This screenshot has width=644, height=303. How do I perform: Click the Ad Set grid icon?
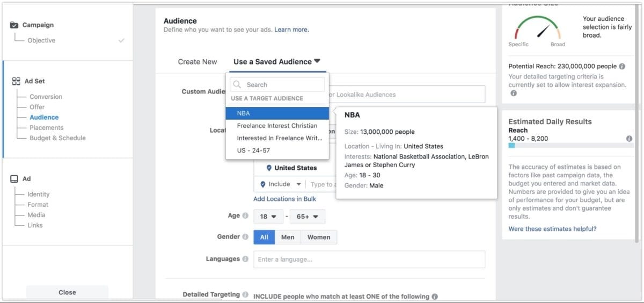[16, 81]
